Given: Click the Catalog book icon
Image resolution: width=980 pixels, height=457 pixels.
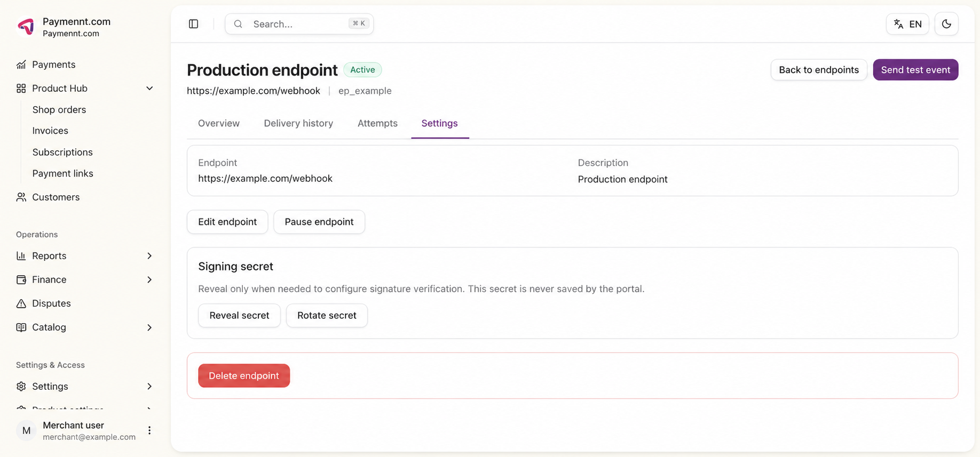Looking at the screenshot, I should click(21, 327).
